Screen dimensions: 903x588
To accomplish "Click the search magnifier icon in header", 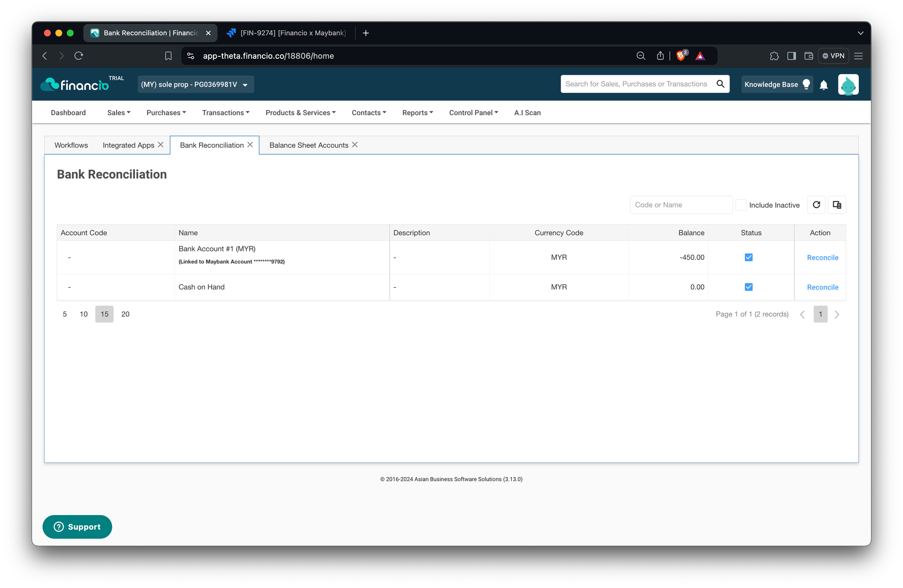I will point(720,84).
